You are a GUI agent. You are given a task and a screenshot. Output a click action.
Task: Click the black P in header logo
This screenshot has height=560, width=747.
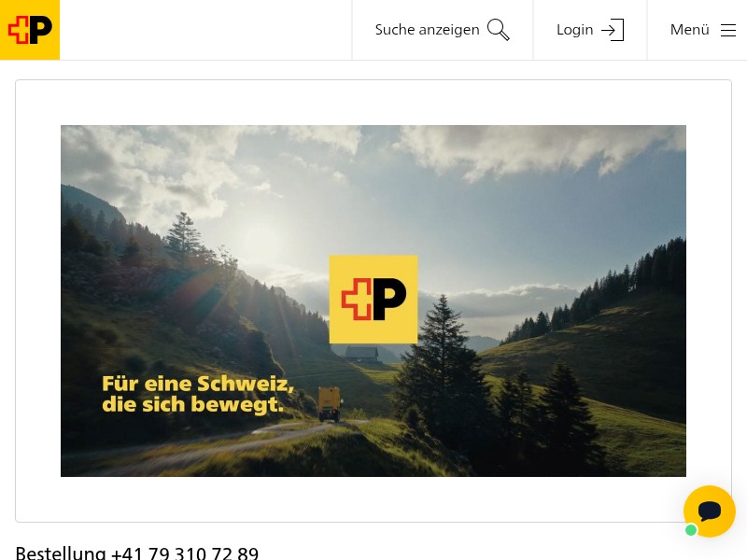coord(41,30)
